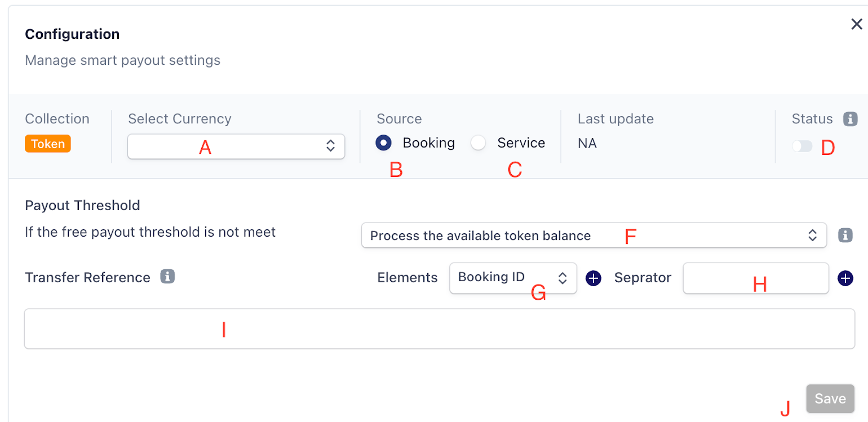This screenshot has width=868, height=422.
Task: Open the Elements 'Booking ID' dropdown
Action: [x=512, y=278]
